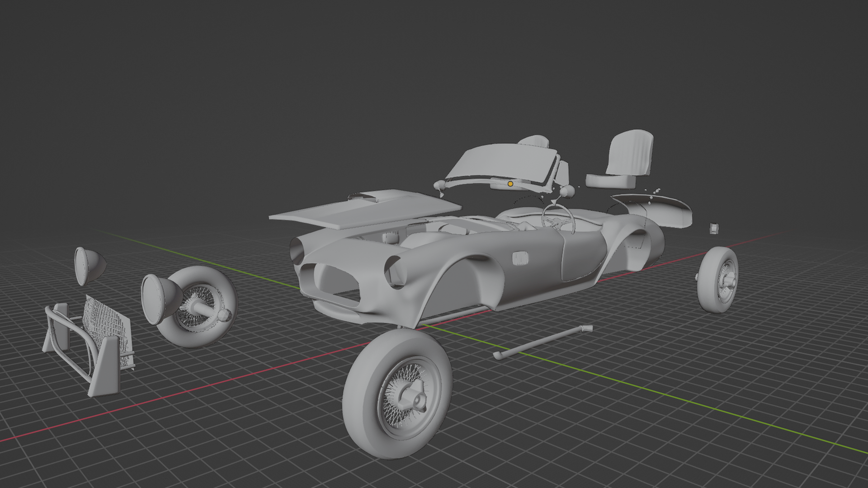Click the orange origin dot on windshield
The width and height of the screenshot is (868, 488).
510,184
